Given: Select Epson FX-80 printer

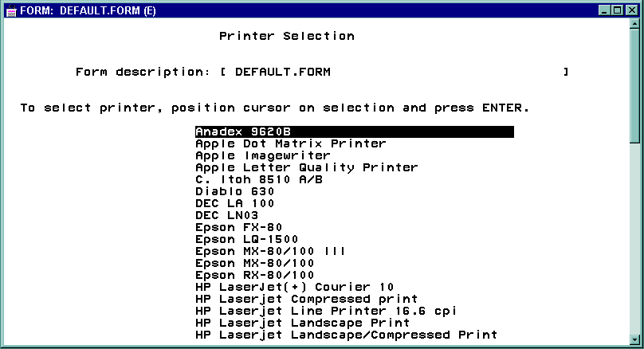Looking at the screenshot, I should coord(238,227).
